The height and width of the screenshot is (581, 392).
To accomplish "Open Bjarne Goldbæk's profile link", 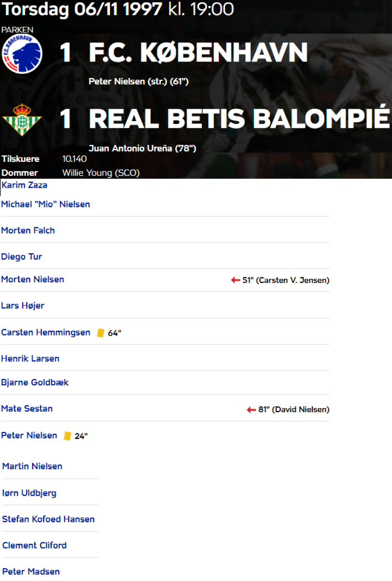I will (x=35, y=382).
